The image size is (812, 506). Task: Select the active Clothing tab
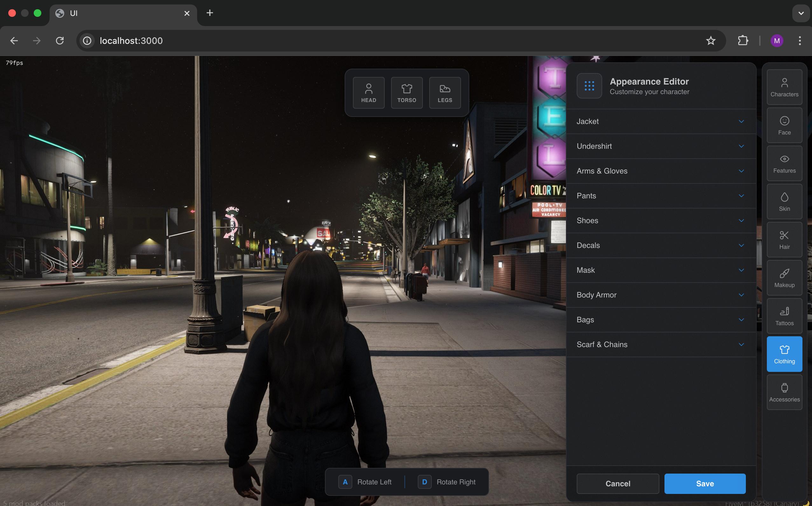(784, 354)
